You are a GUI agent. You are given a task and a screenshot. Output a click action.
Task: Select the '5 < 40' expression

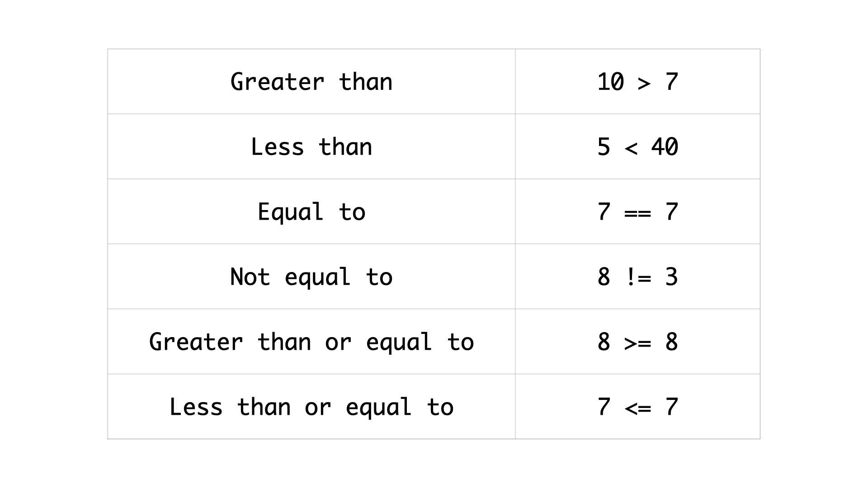click(637, 147)
